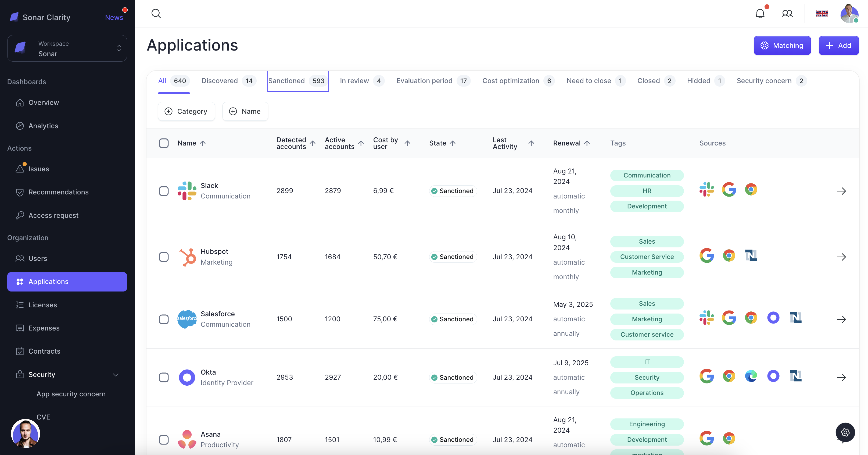The image size is (868, 455).
Task: Click Slack source icon in Slack row
Action: (706, 189)
